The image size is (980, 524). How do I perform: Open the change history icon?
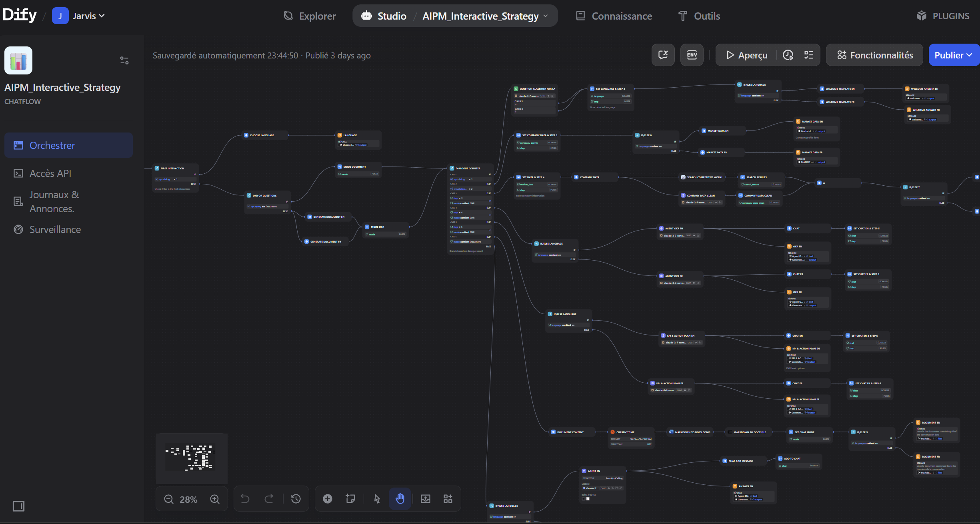pos(296,499)
